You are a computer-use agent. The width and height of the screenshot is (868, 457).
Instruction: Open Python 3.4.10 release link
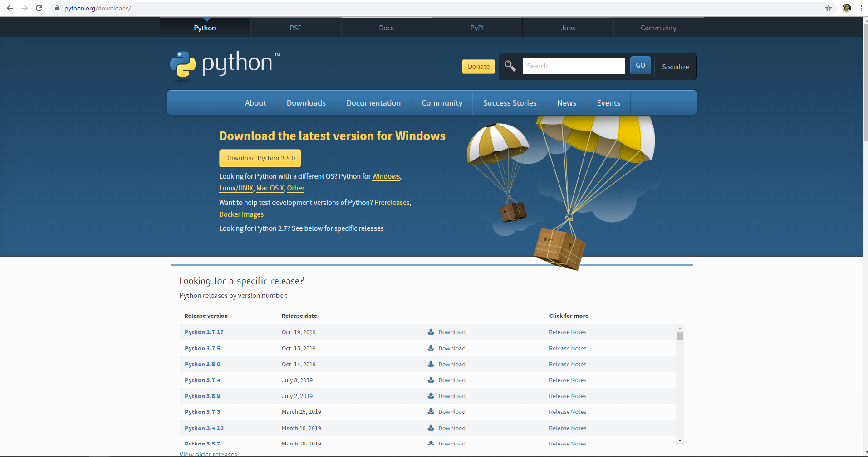(204, 428)
